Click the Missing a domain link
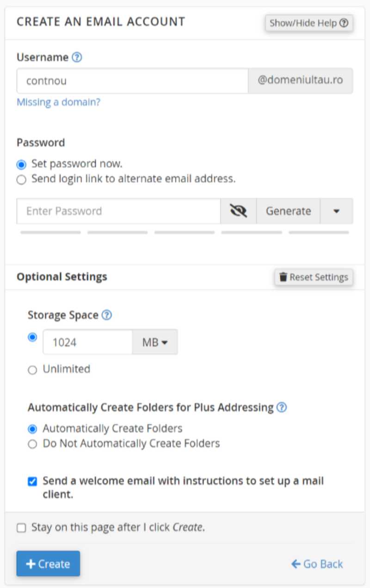 (x=58, y=102)
